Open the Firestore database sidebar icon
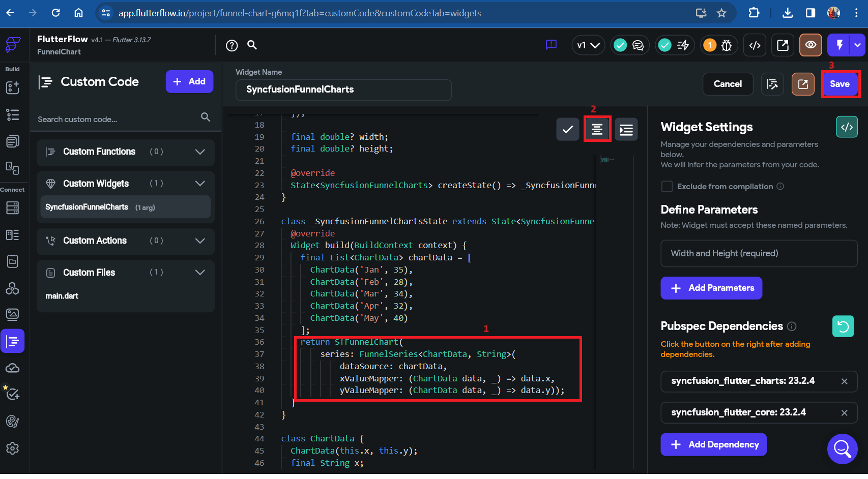 pyautogui.click(x=13, y=207)
